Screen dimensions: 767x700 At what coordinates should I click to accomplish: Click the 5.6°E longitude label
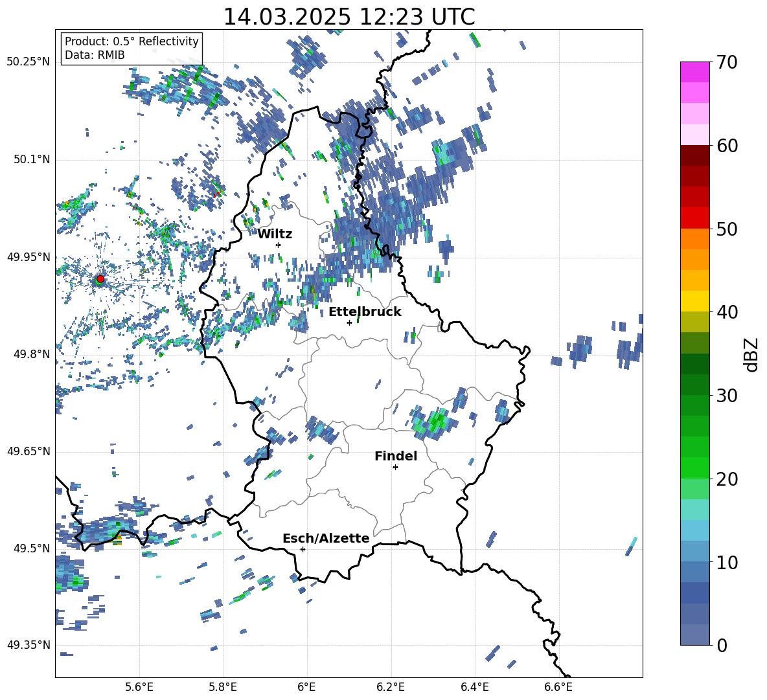click(139, 688)
